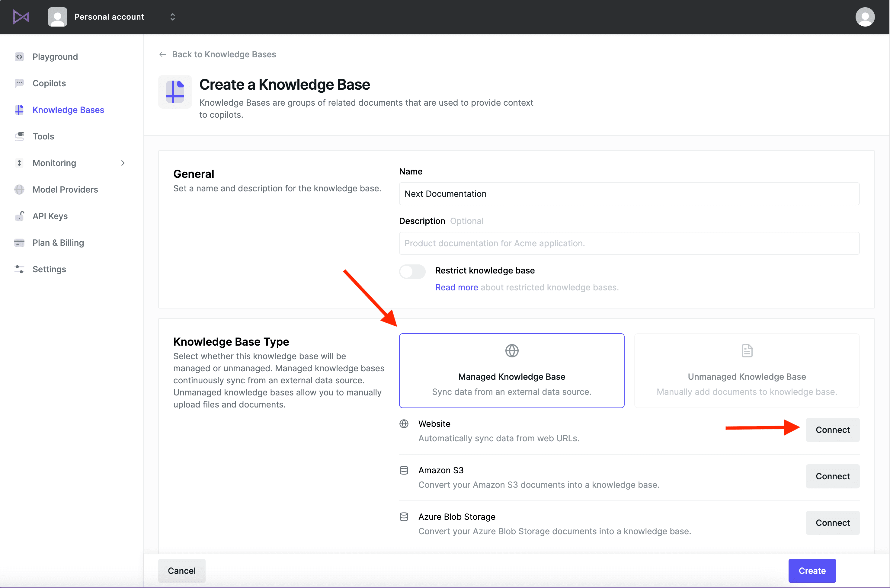Click the Plan & Billing menu item
890x588 pixels.
click(58, 242)
